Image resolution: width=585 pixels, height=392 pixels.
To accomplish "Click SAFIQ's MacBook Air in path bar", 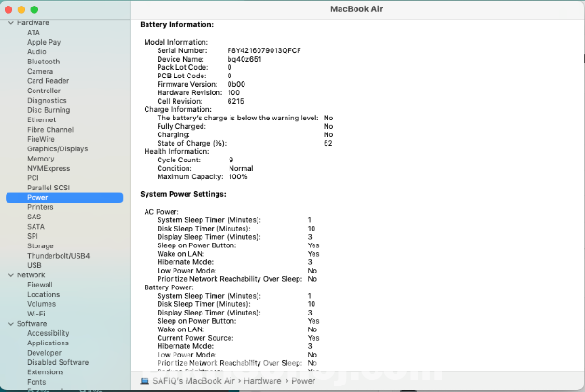I will 194,381.
